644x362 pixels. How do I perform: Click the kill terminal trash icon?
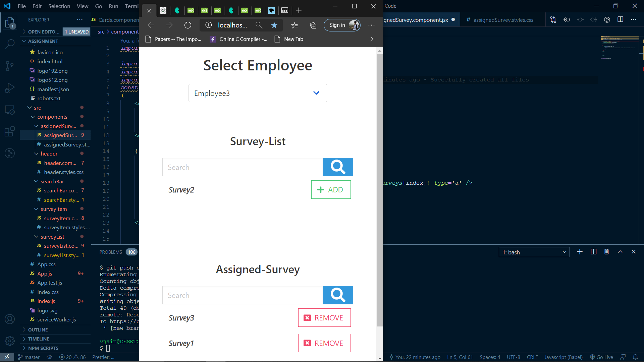point(606,252)
